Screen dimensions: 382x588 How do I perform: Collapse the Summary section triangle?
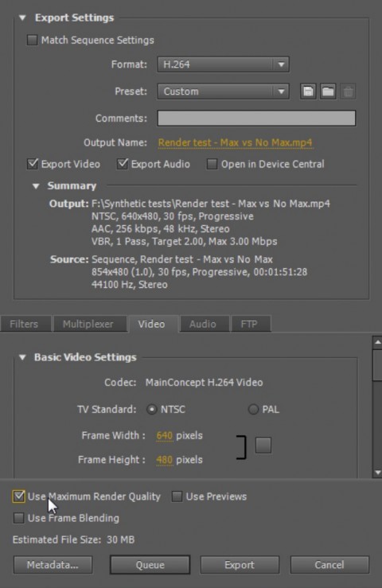click(x=36, y=186)
